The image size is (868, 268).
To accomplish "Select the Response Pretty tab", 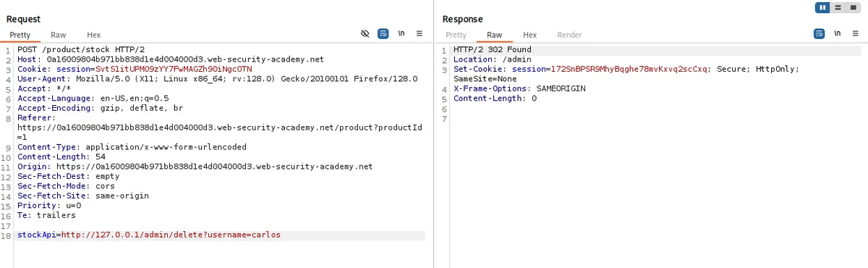I will (x=456, y=35).
